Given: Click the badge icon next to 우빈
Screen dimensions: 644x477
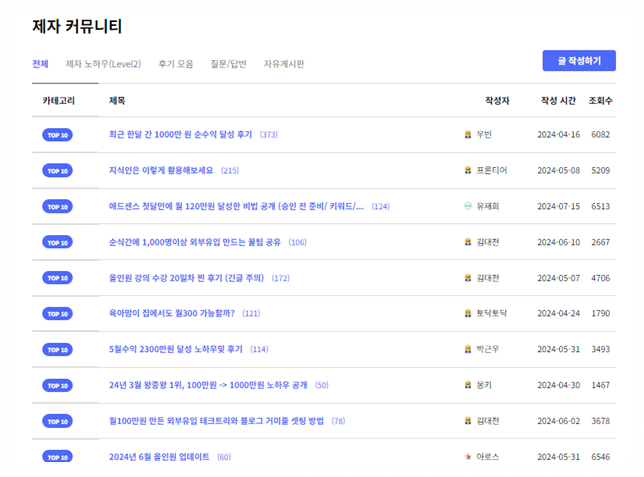Looking at the screenshot, I should click(468, 134).
